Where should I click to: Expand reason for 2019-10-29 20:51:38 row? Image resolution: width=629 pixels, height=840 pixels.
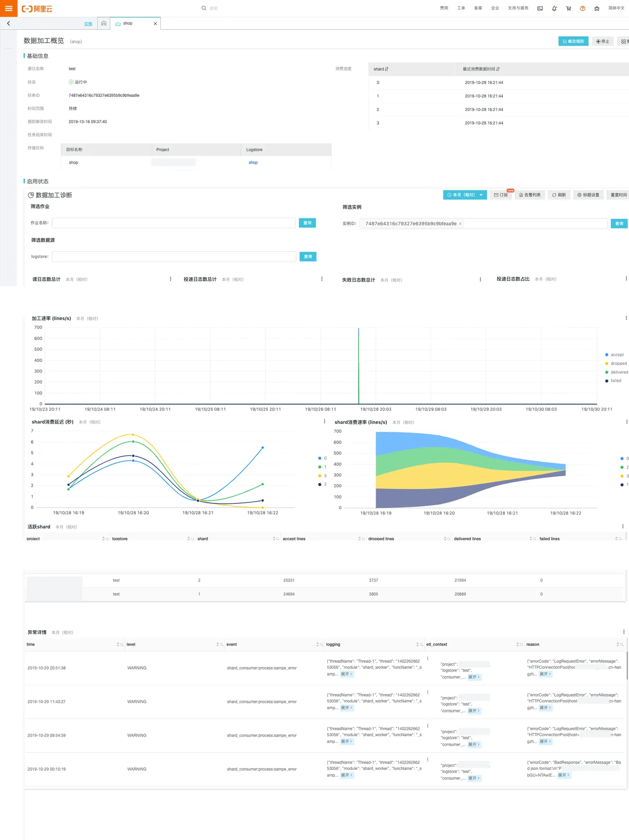tap(545, 674)
